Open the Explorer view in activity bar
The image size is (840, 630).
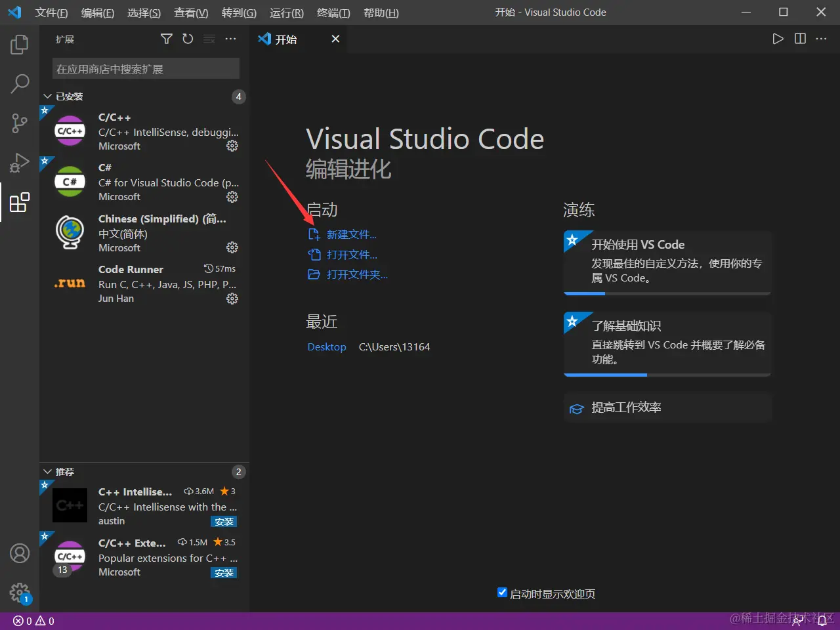(20, 45)
